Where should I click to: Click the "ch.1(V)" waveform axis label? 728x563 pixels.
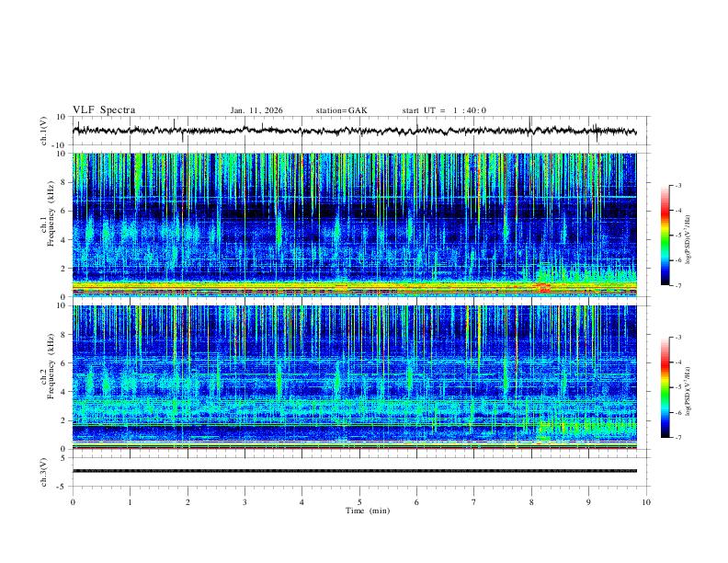click(44, 131)
